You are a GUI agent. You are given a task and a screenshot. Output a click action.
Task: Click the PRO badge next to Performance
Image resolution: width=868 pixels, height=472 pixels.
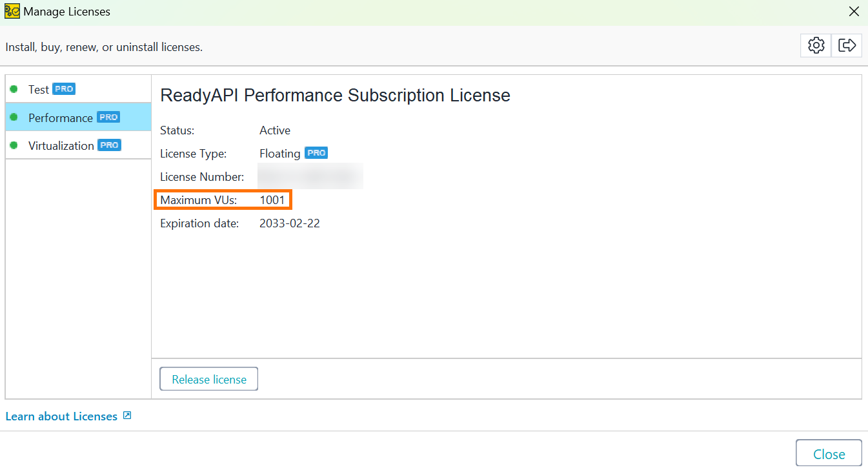(108, 117)
